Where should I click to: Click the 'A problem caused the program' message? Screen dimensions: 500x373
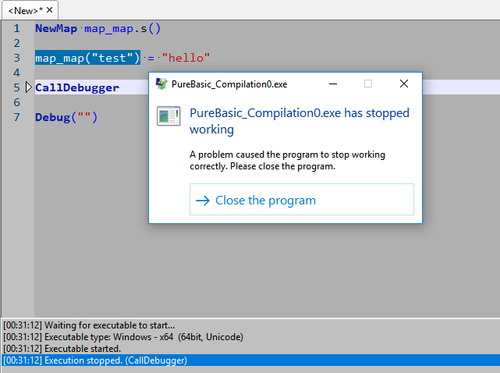287,160
